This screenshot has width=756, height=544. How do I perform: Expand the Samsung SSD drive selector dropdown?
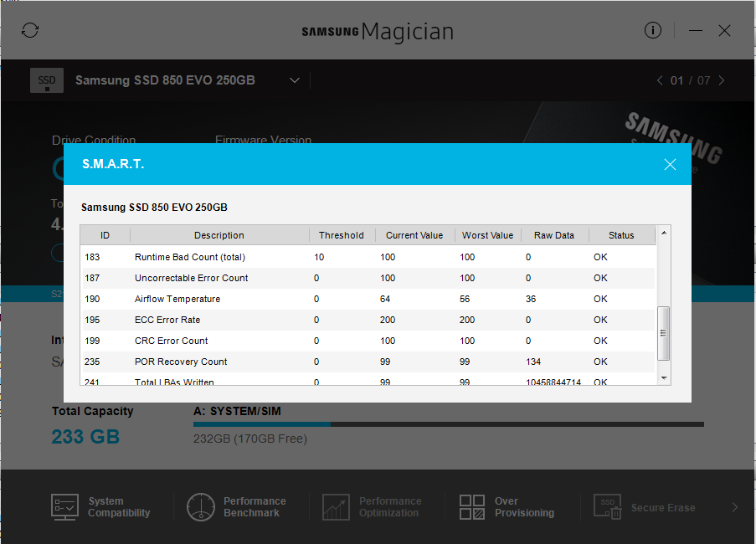[295, 80]
